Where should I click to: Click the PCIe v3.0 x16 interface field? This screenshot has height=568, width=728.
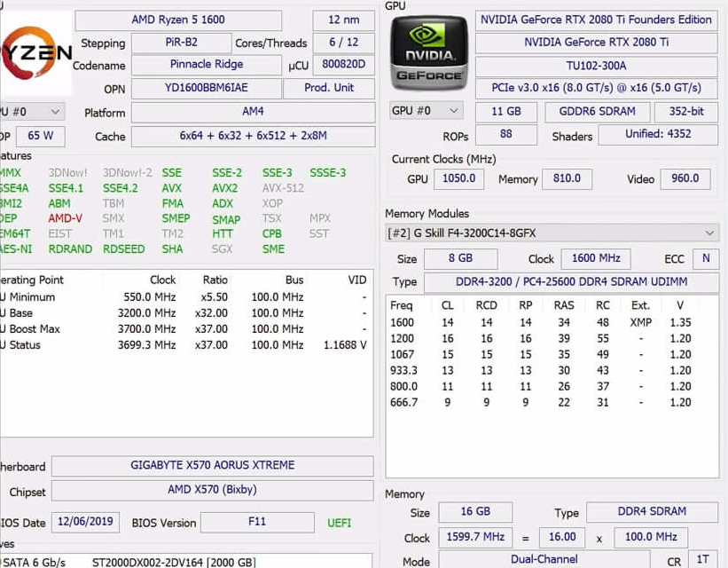tap(596, 89)
